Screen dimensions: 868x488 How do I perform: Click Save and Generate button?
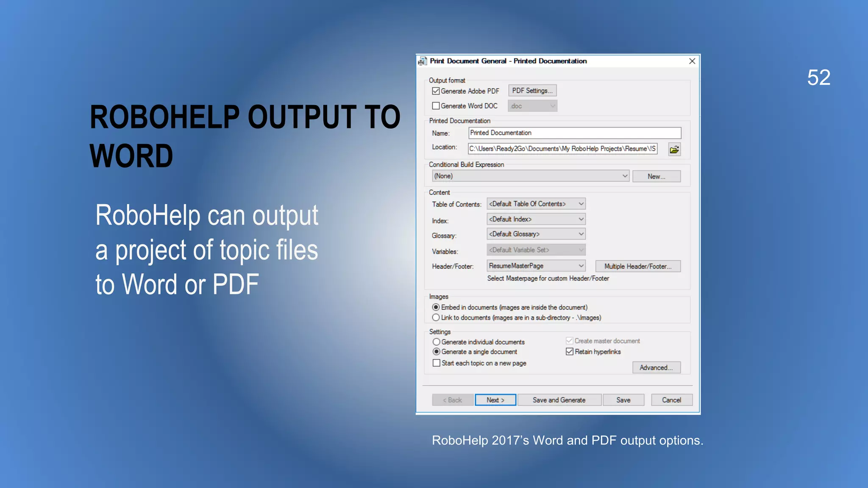[559, 400]
